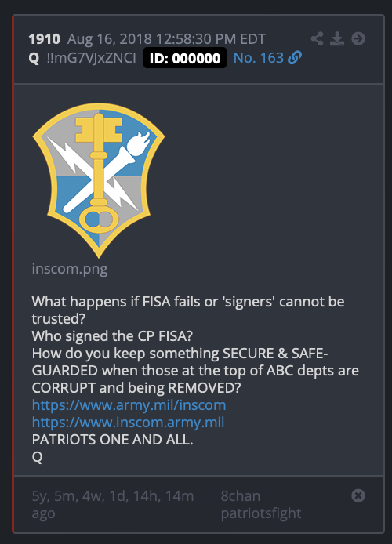This screenshot has width=392, height=544.
Task: Click post number 1910
Action: click(x=45, y=39)
